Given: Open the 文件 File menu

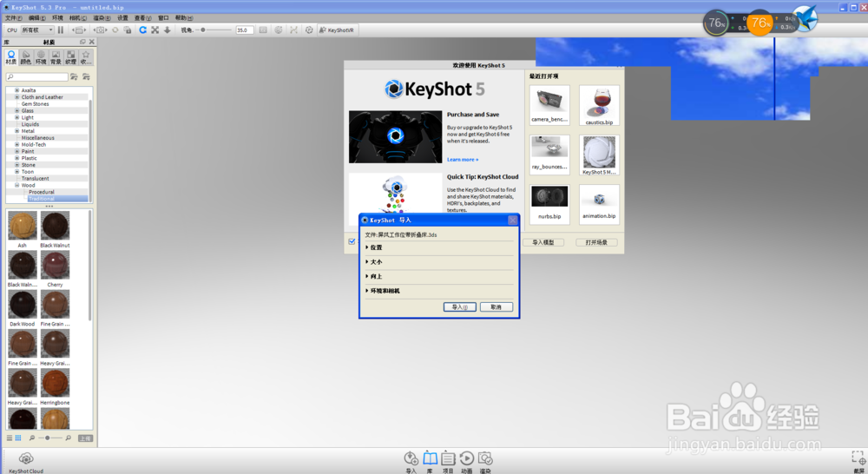Looking at the screenshot, I should pyautogui.click(x=13, y=17).
